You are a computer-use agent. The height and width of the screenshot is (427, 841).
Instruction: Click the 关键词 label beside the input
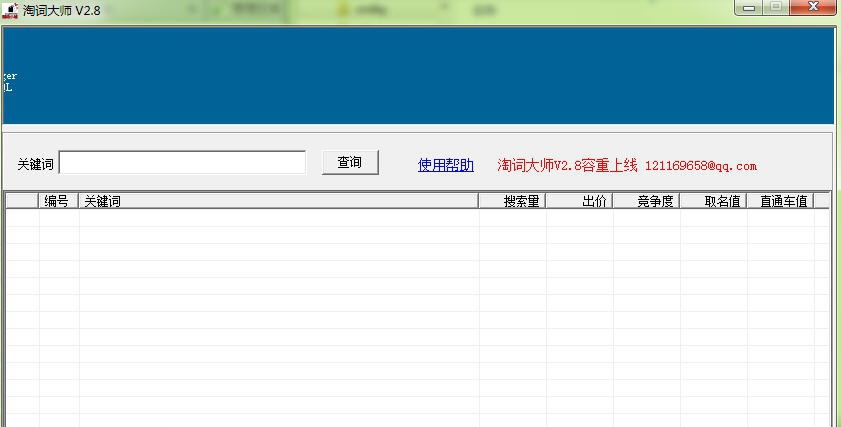(35, 164)
